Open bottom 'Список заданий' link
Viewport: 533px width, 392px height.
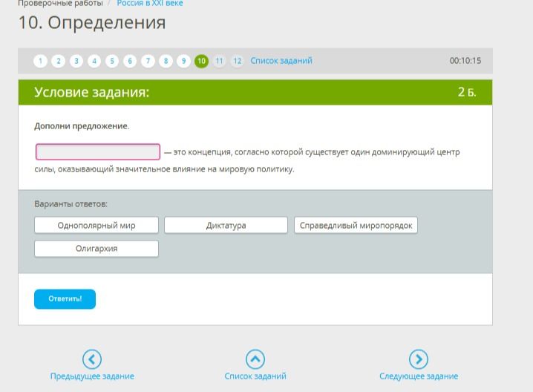pyautogui.click(x=255, y=376)
